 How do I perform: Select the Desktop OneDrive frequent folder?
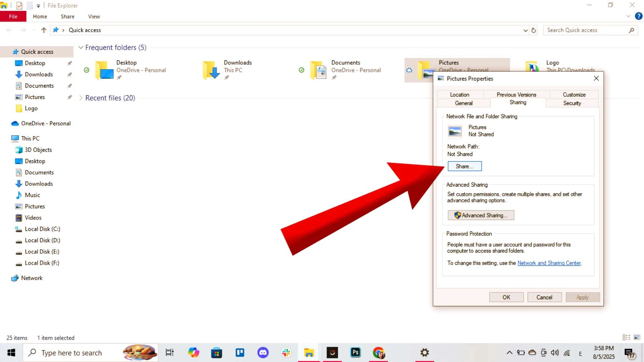point(134,70)
